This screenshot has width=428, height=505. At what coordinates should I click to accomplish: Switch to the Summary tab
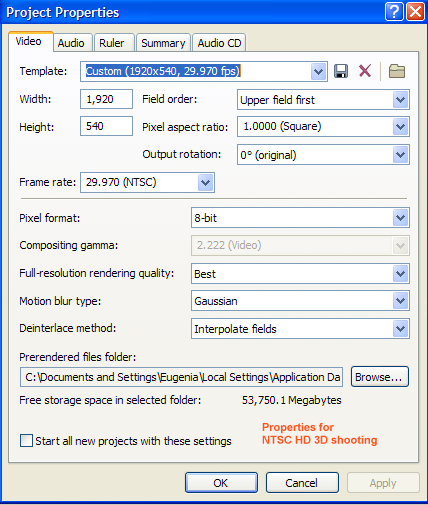[x=163, y=43]
